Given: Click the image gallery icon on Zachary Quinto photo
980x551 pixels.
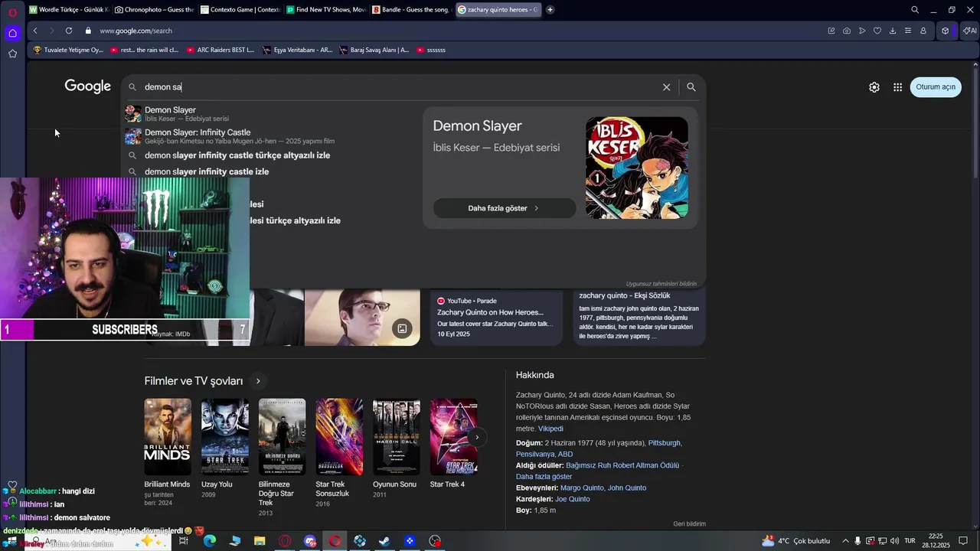Looking at the screenshot, I should 402,329.
